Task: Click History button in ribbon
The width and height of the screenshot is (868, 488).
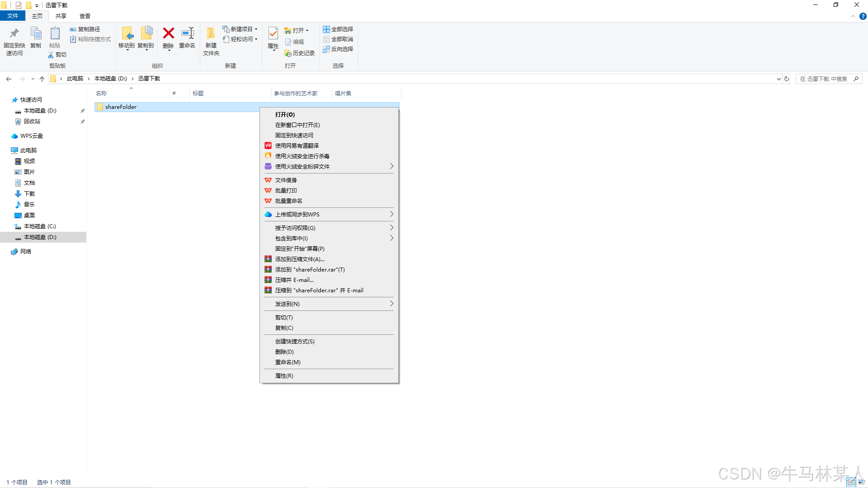Action: pos(299,53)
